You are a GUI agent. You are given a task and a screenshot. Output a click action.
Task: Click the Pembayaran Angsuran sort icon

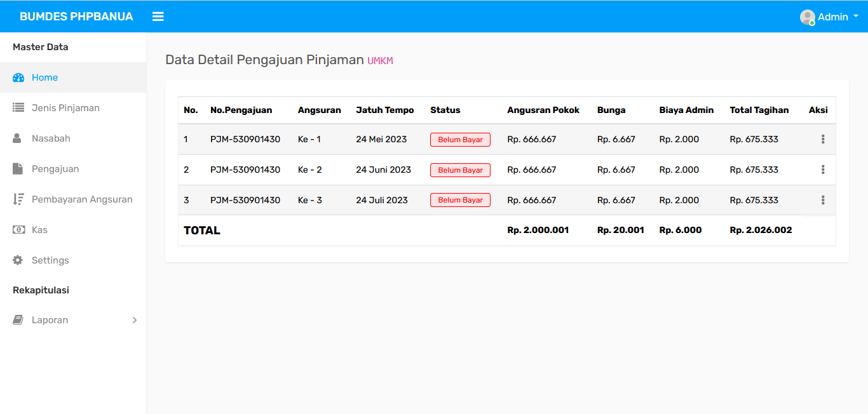[18, 199]
